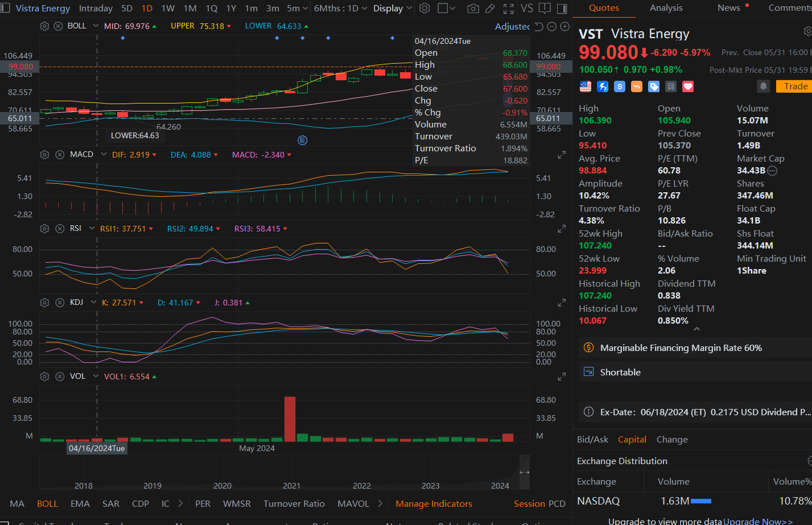Show more main indicators after IC
Screen dimensions: 812x525
(180, 503)
